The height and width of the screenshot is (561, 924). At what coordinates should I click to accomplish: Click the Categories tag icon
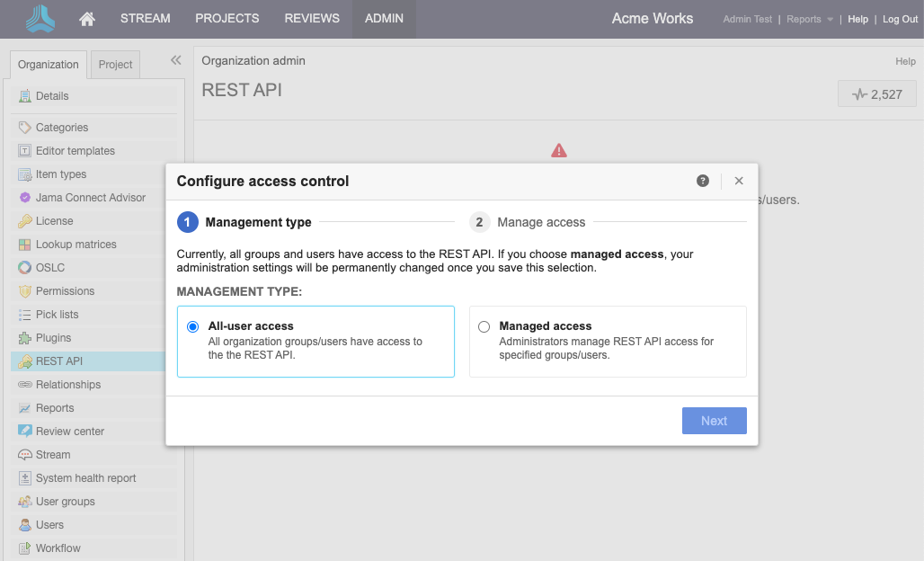point(25,128)
